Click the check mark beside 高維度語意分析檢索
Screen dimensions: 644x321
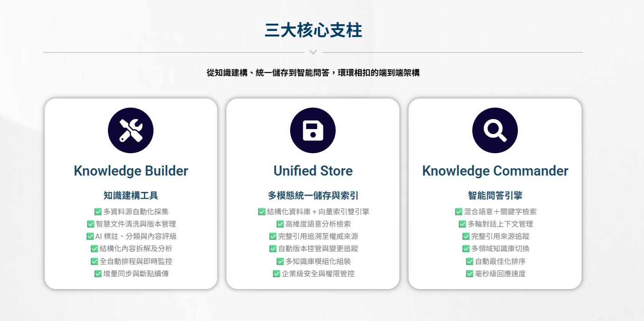(x=280, y=224)
